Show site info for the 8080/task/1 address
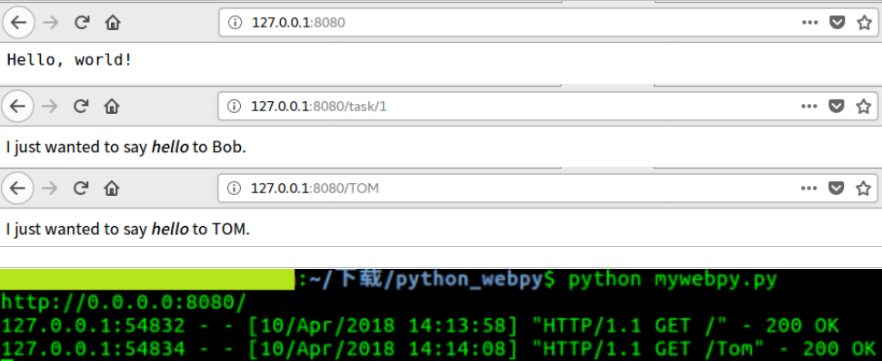Viewport: 882px width, 361px height. click(233, 106)
